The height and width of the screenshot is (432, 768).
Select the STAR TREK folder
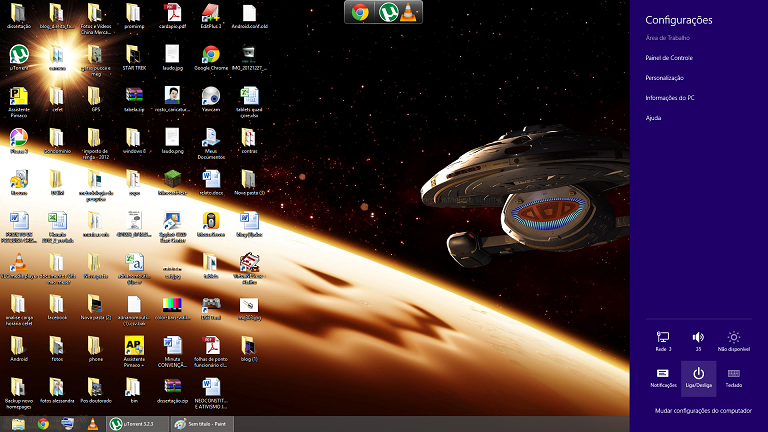134,58
